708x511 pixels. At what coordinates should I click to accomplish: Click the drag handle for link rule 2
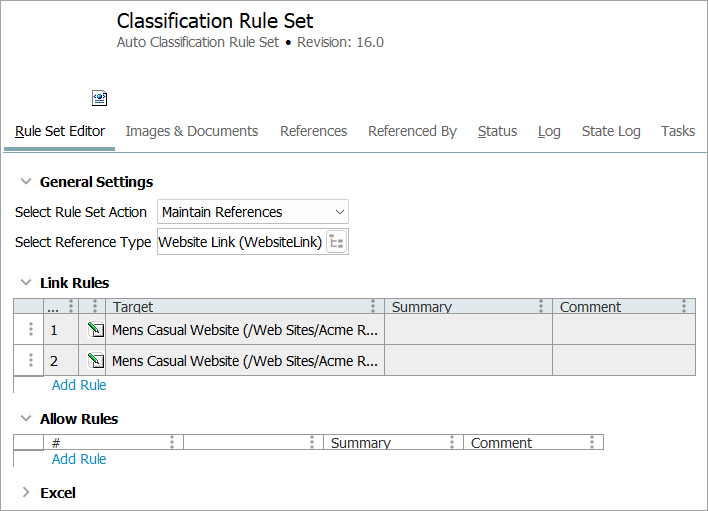[30, 361]
